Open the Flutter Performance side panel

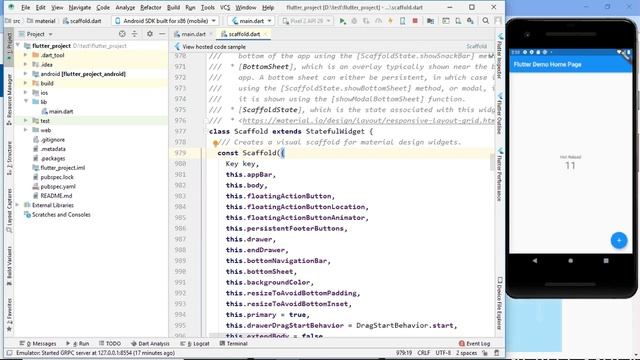click(x=499, y=175)
